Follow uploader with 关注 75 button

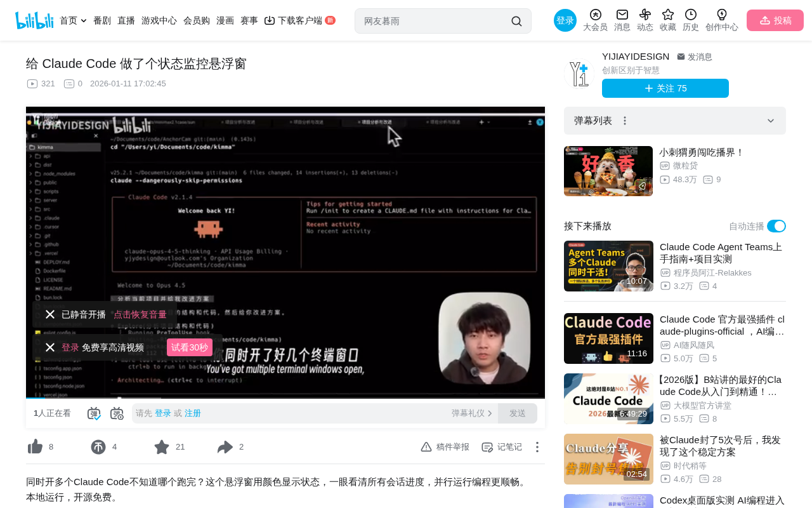(665, 88)
